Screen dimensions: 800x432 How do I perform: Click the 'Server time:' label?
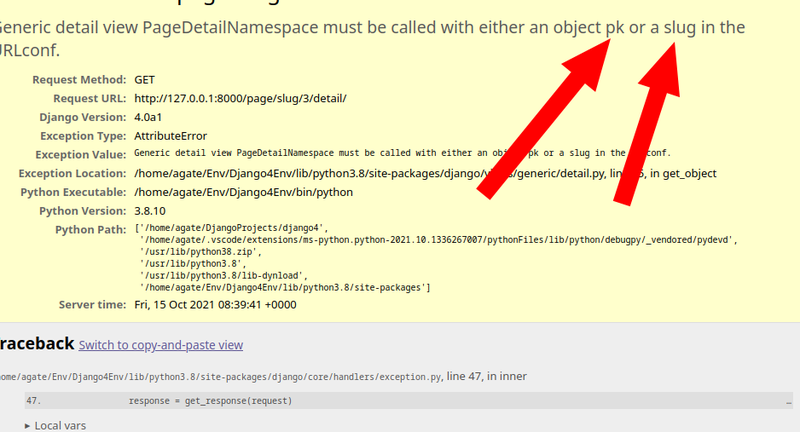92,305
